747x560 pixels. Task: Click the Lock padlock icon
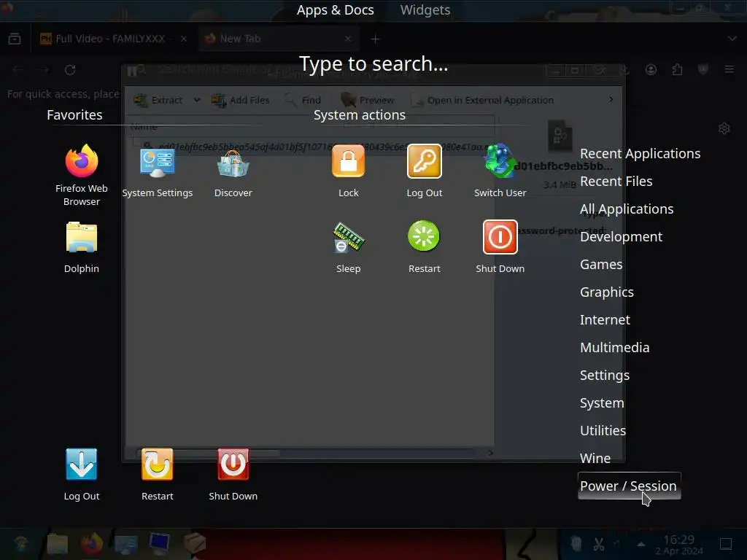click(348, 161)
